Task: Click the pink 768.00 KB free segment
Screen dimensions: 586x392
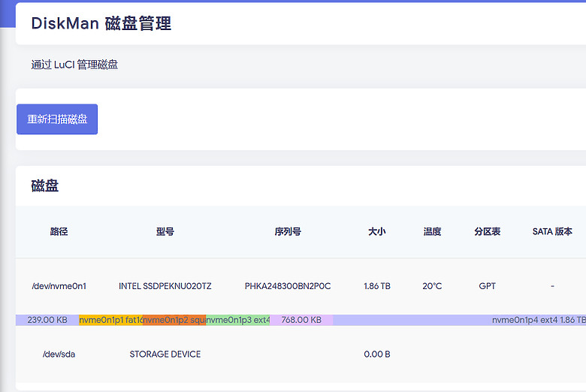Action: 301,320
